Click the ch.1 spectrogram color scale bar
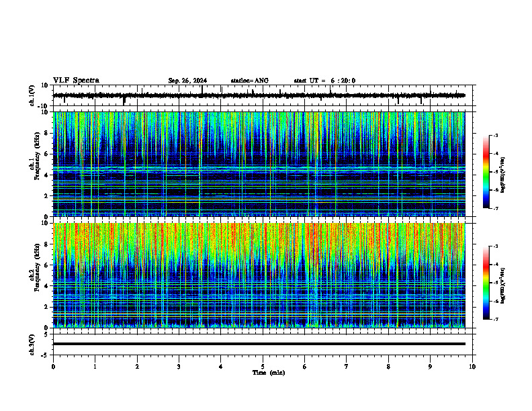The height and width of the screenshot is (411, 532). coord(486,172)
